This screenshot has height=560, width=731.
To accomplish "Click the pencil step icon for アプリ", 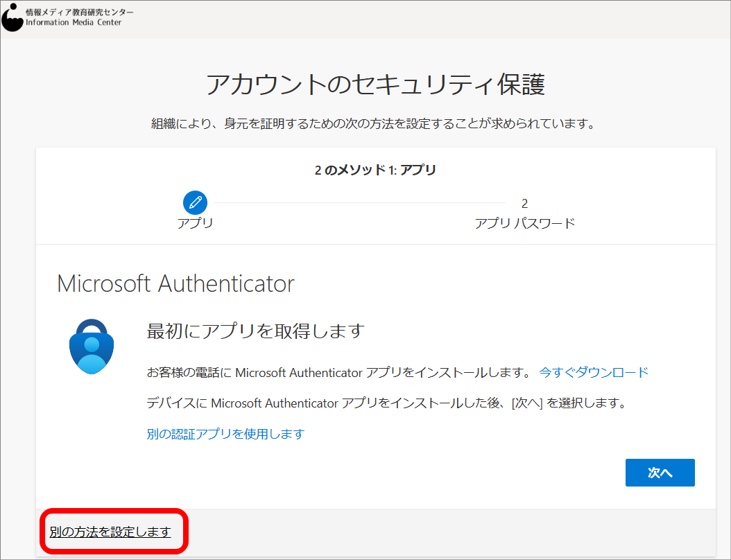I will (x=195, y=202).
